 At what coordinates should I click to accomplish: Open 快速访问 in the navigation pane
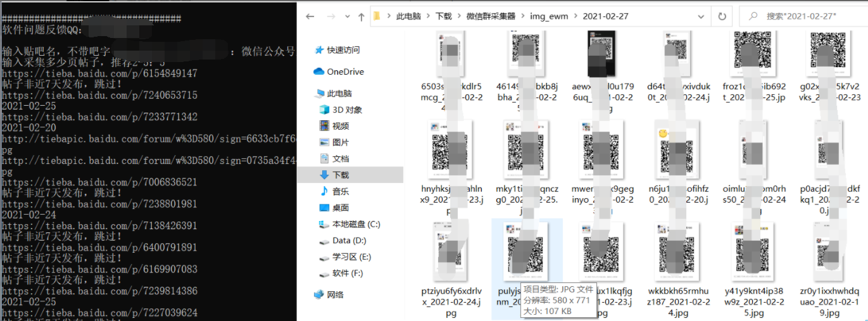343,50
